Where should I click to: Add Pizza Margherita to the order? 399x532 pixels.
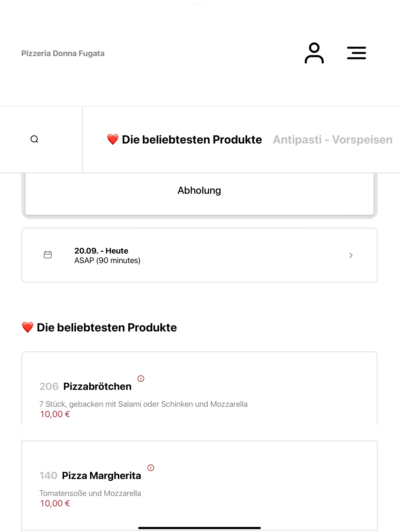click(x=199, y=485)
